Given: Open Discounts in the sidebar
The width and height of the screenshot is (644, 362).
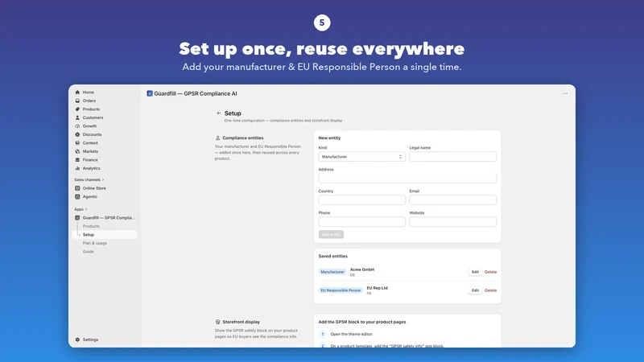Looking at the screenshot, I should 92,134.
